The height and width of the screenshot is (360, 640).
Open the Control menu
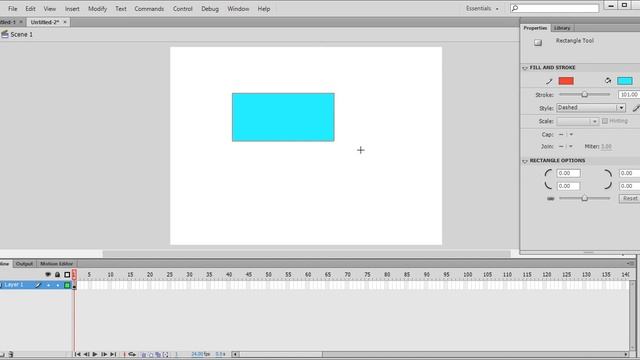[182, 9]
